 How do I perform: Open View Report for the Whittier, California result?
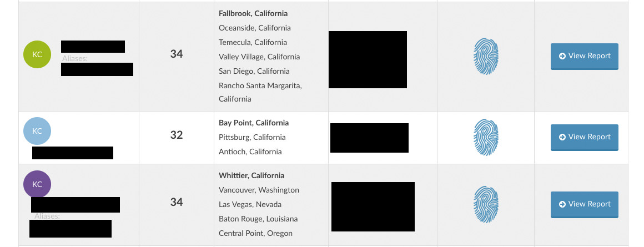[584, 204]
